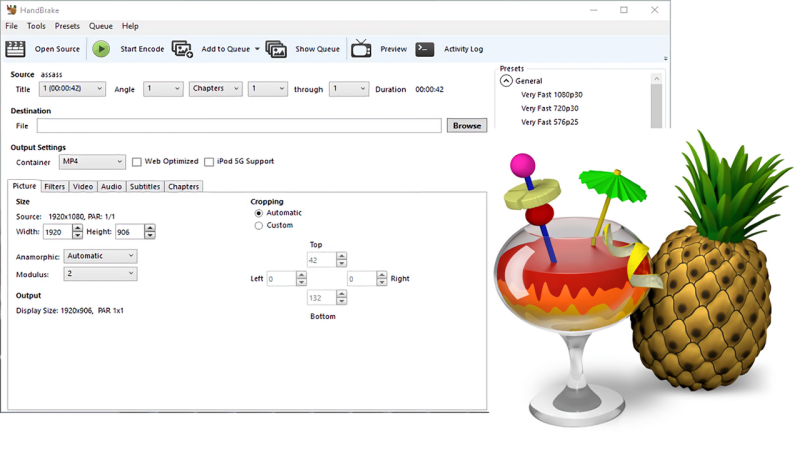This screenshot has width=800, height=450.
Task: Click the Browse button
Action: 467,126
